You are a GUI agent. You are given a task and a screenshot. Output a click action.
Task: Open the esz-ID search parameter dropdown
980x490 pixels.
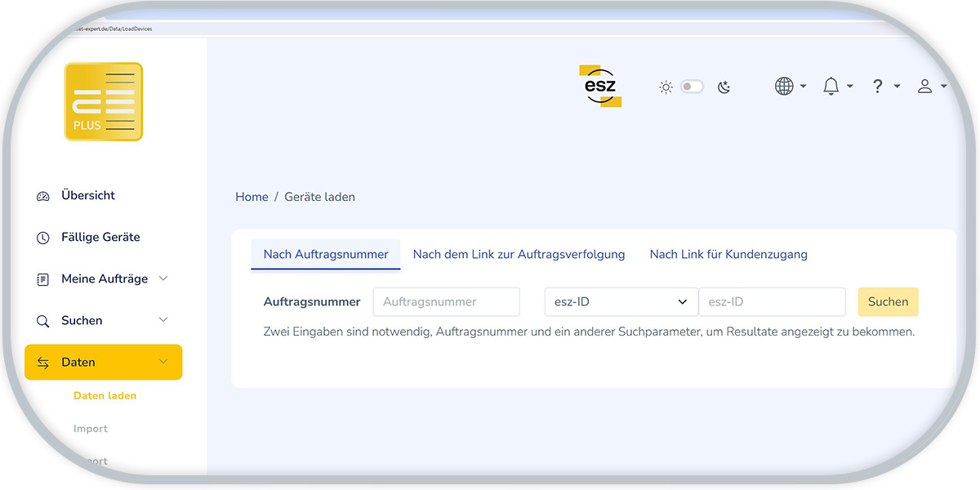pos(621,301)
